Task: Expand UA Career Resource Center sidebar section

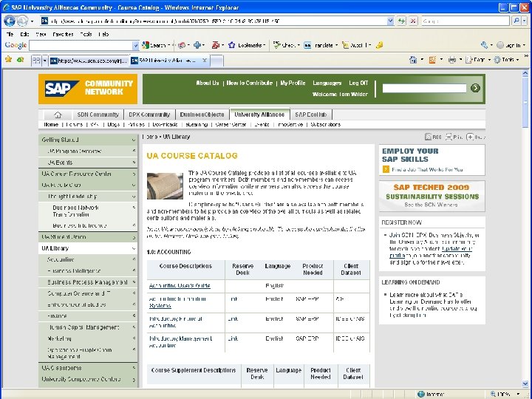Action: [x=133, y=174]
